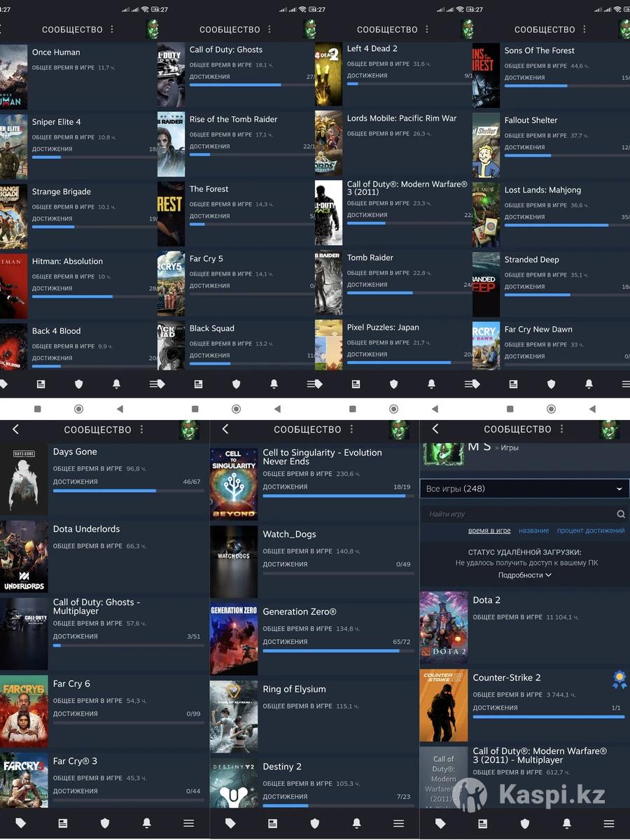
Task: Sort games by название
Action: (x=534, y=531)
